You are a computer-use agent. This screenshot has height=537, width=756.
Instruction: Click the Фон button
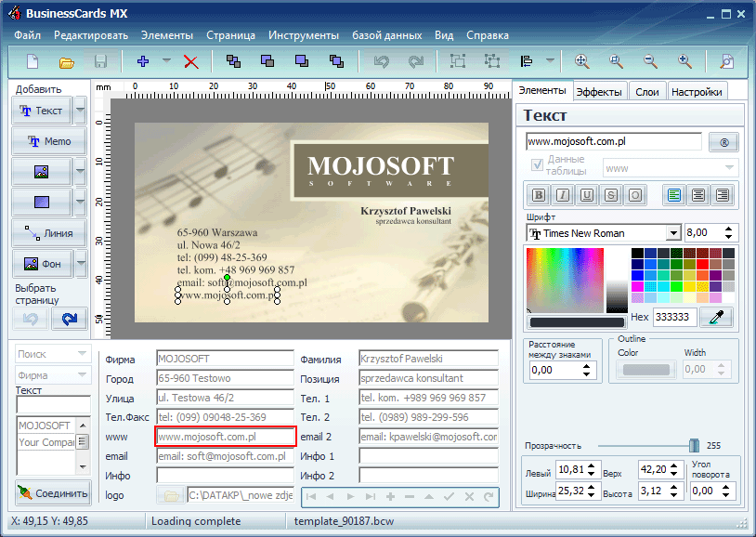(x=43, y=264)
